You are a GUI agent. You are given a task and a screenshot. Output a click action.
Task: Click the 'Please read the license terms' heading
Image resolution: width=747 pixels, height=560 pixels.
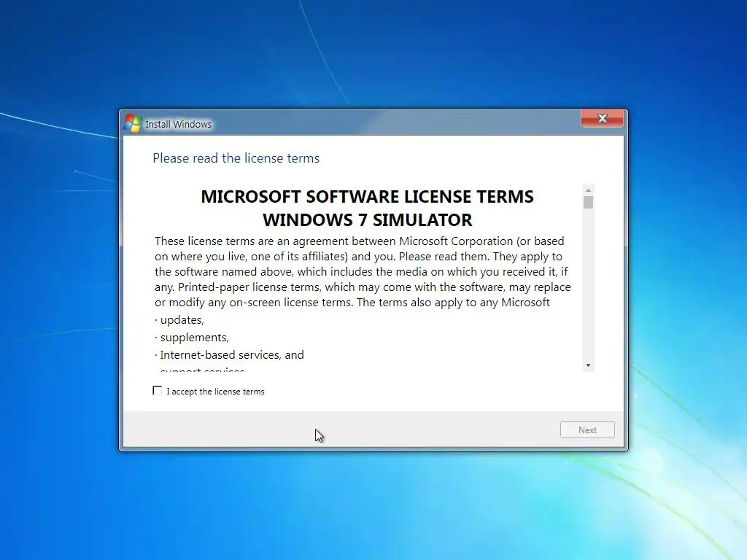coord(236,158)
